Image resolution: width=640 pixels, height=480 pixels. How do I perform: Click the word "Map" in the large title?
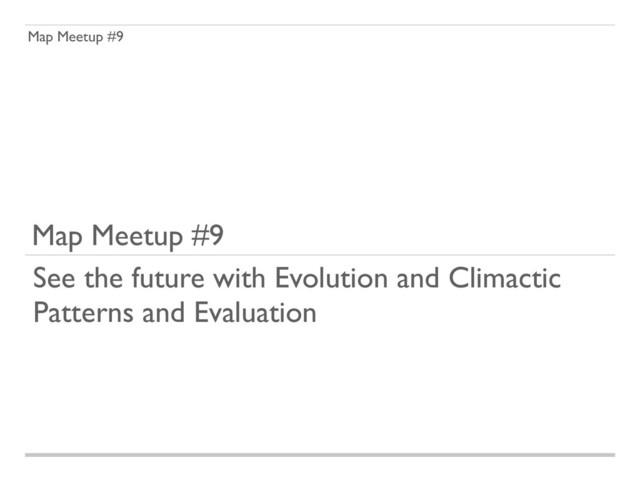[57, 236]
